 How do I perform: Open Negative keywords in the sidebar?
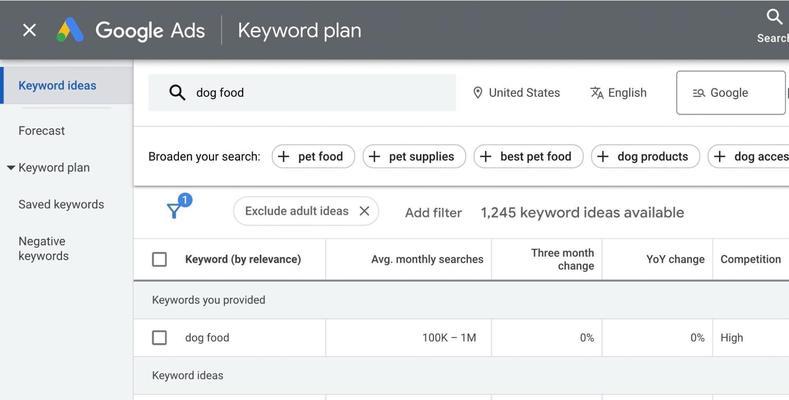pos(44,249)
